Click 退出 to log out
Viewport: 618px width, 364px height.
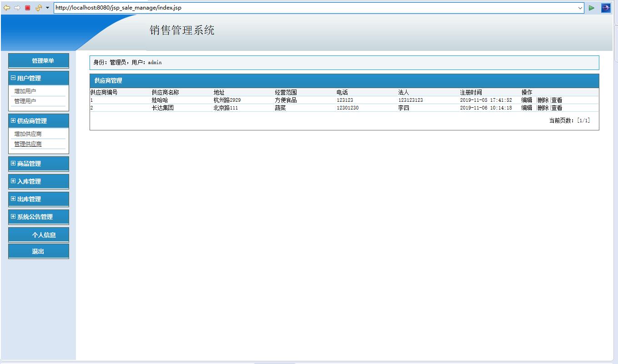point(38,250)
